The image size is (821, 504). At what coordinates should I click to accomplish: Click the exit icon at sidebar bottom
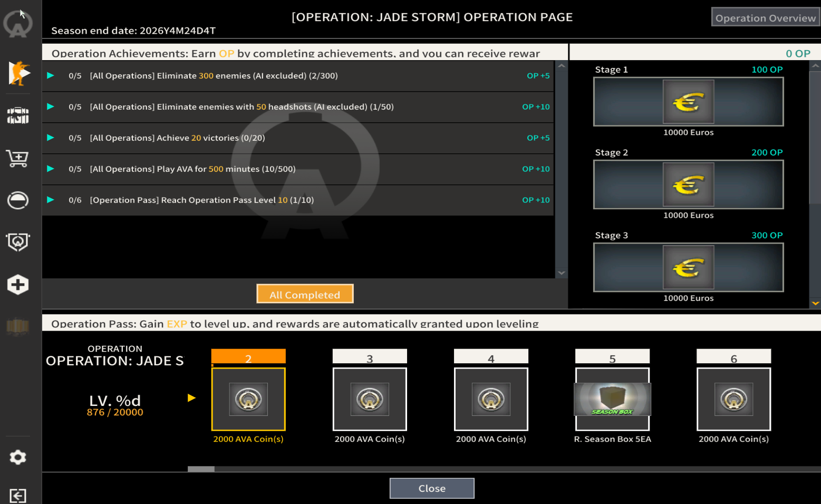click(x=18, y=496)
